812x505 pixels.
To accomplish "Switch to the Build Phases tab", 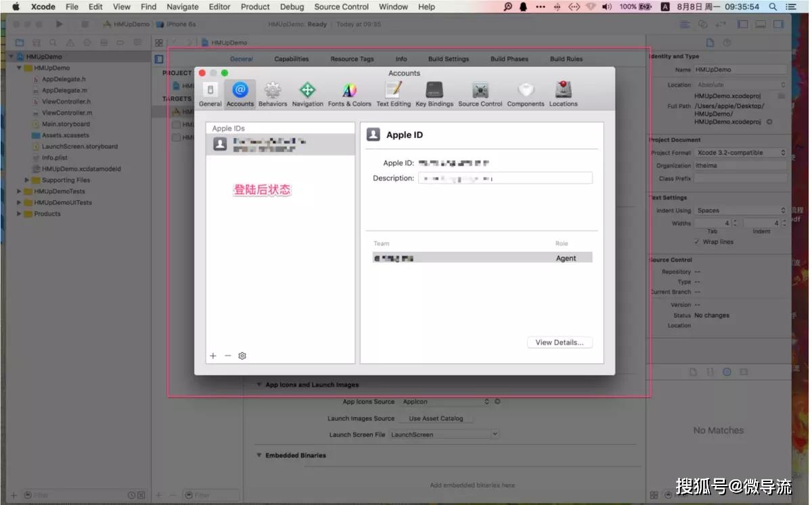I will [510, 59].
